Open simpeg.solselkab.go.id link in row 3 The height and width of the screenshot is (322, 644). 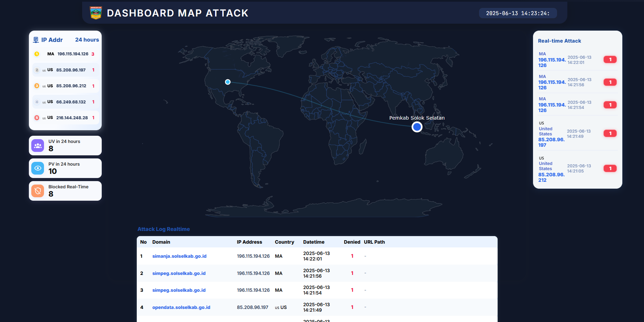[179, 290]
